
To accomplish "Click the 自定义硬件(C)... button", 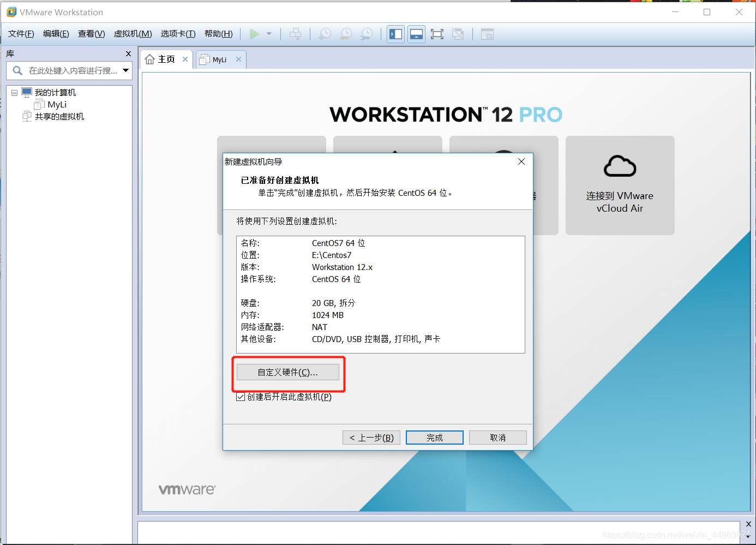I will [x=288, y=372].
